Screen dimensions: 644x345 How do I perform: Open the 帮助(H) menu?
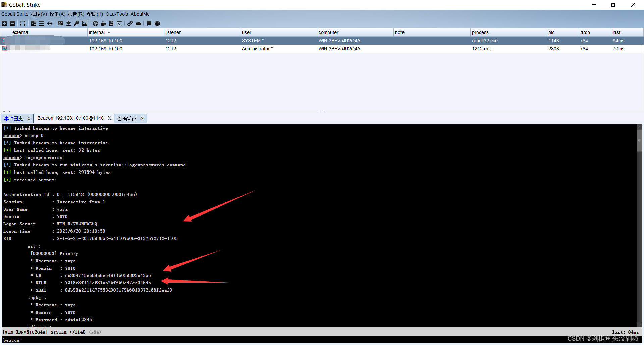point(95,14)
